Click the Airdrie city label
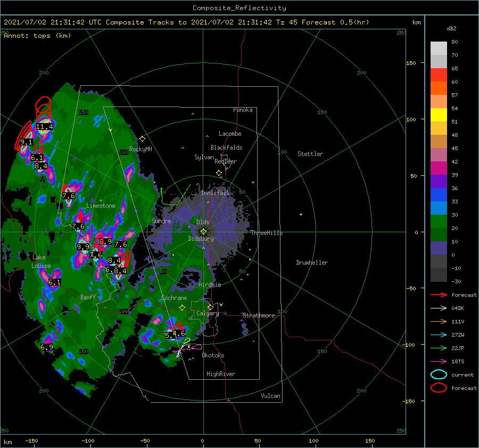The width and height of the screenshot is (479, 448). 210,284
